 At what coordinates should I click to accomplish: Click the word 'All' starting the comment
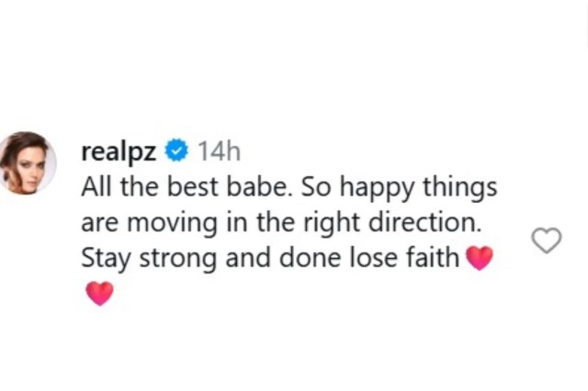pos(96,186)
